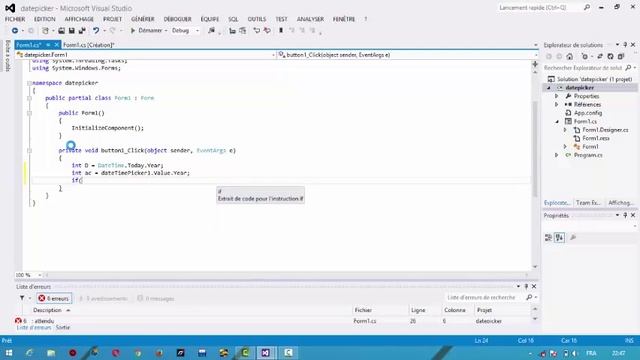Sort by the Ligne column header

[x=418, y=311]
